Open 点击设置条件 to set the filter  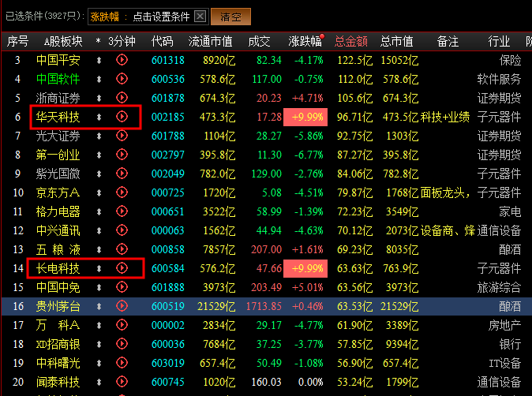click(x=161, y=17)
